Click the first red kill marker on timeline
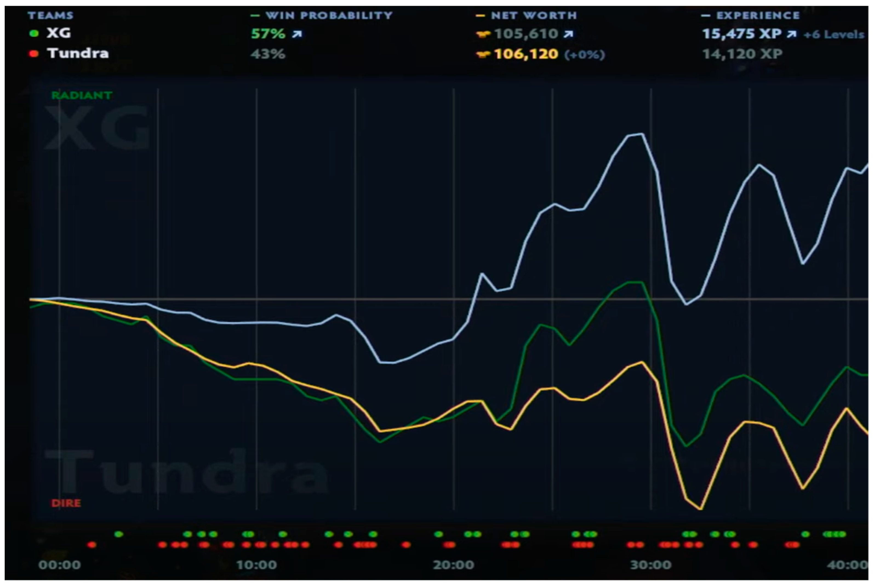This screenshot has width=874, height=588. (x=92, y=544)
